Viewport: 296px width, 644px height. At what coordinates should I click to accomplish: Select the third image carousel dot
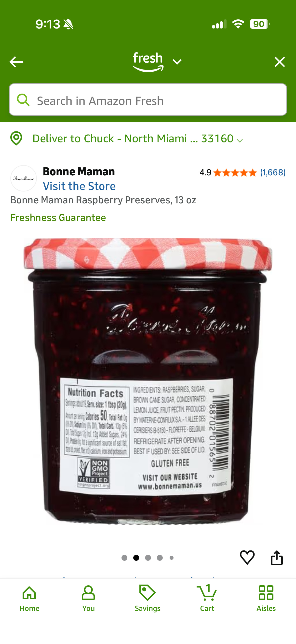[x=148, y=558]
